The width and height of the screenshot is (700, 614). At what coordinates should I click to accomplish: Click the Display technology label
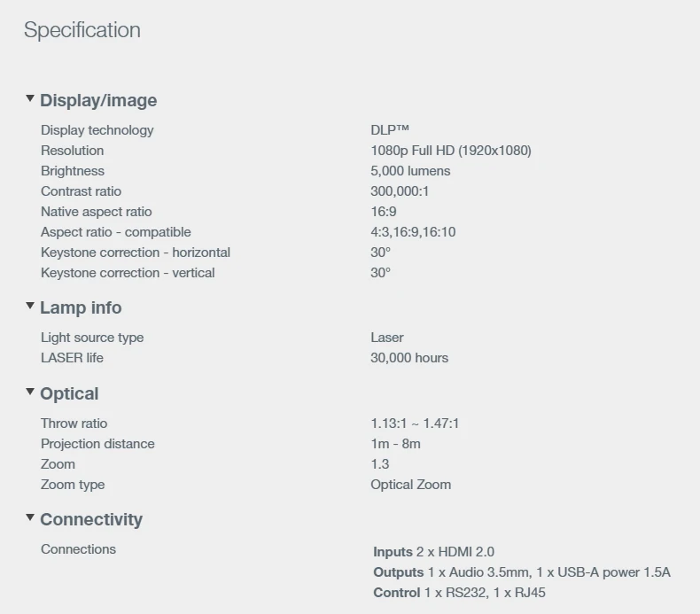pyautogui.click(x=97, y=130)
